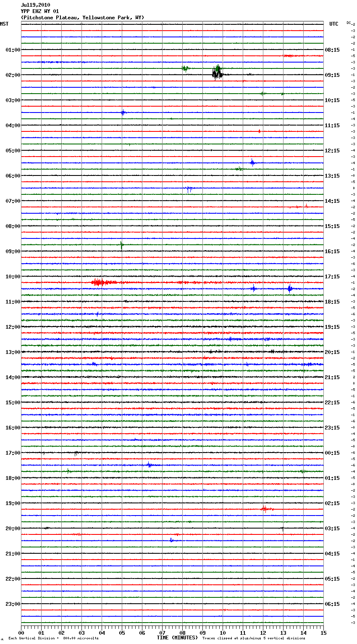Click bottom-axis minute tick label '00'
357x644 pixels.
point(21,633)
